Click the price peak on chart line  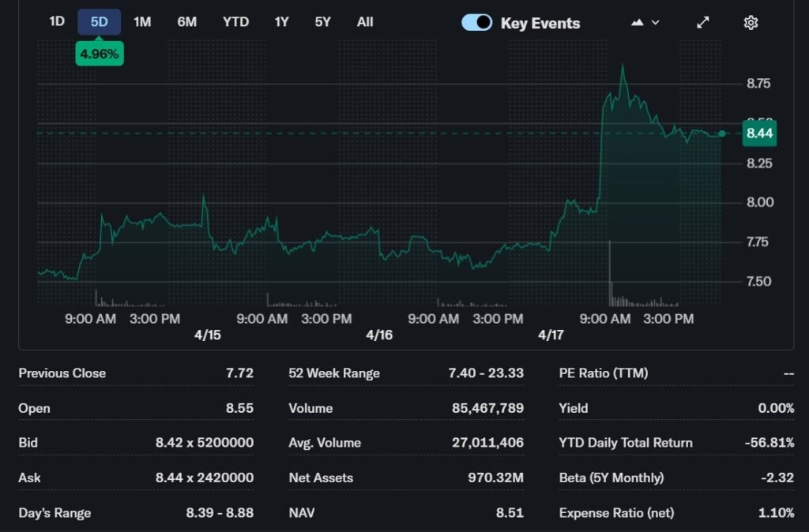[x=623, y=66]
